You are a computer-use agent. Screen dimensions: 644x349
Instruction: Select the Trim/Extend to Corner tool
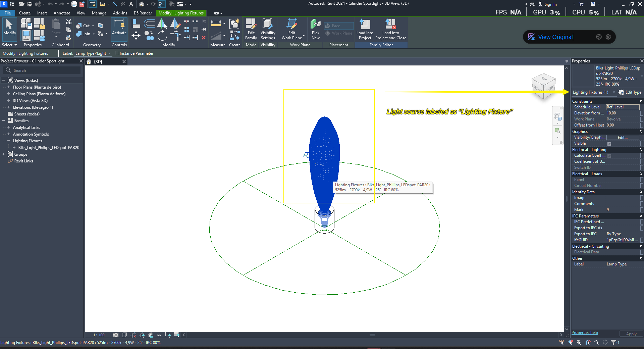175,35
